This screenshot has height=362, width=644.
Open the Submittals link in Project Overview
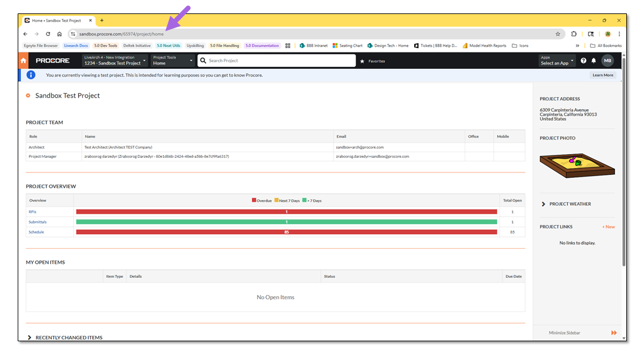(37, 222)
